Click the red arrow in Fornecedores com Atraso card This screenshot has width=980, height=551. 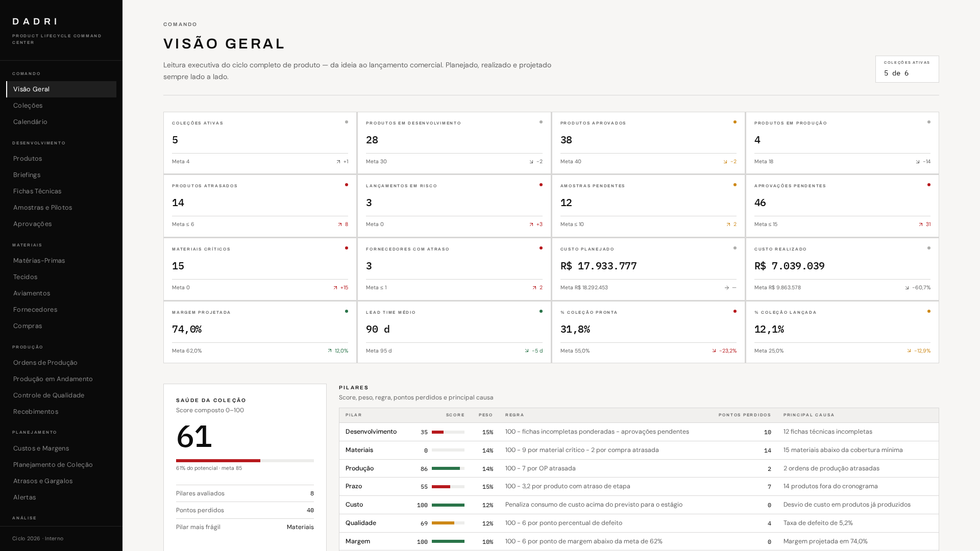[x=534, y=288]
